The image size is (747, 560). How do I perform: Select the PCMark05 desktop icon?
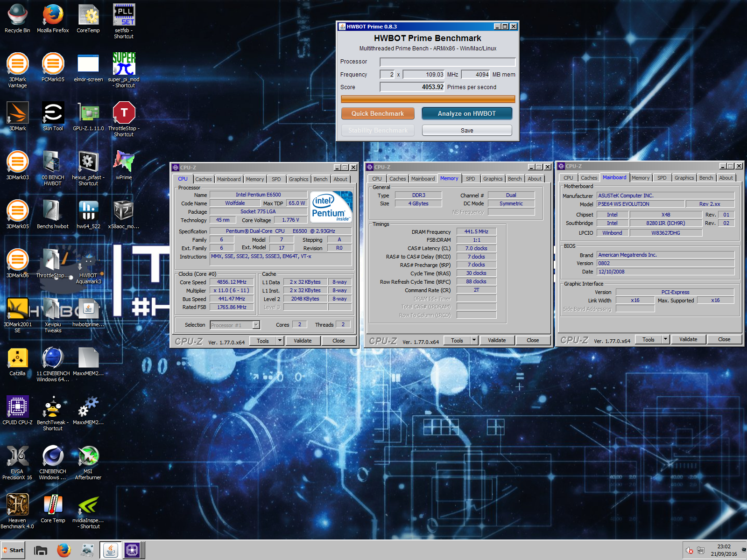pos(53,68)
